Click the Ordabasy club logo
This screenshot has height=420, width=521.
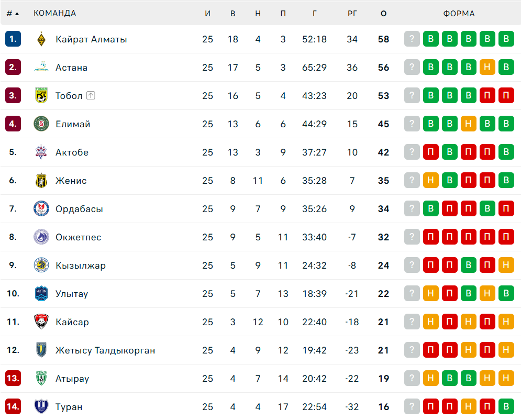point(41,209)
